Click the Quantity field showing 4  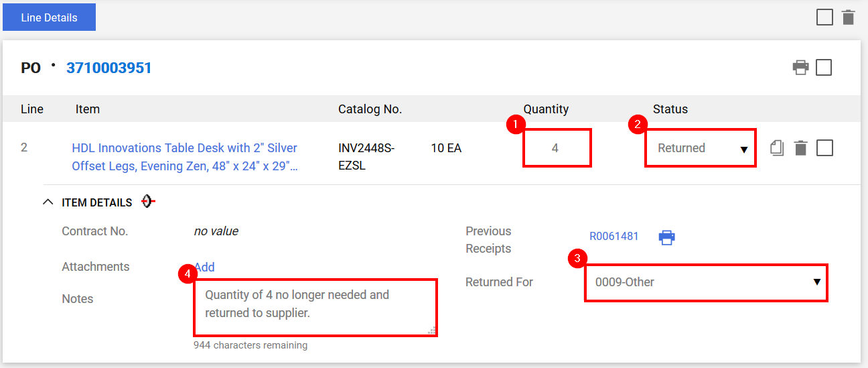[557, 148]
